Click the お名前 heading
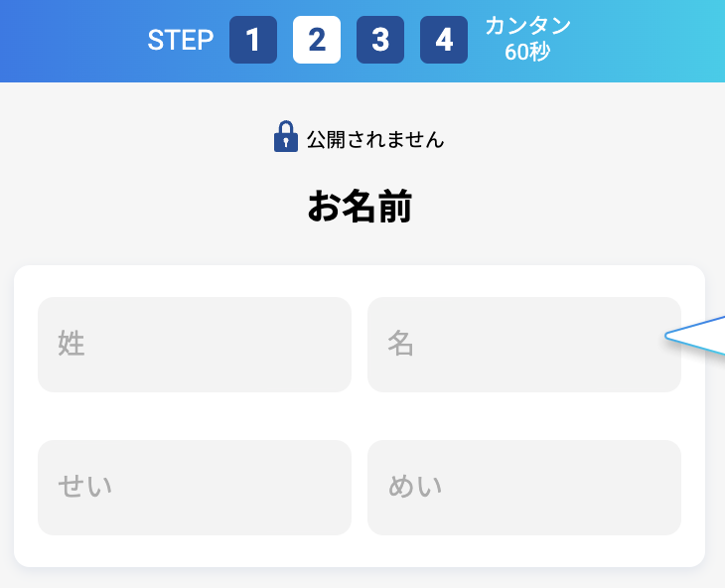The image size is (725, 588). click(x=360, y=207)
